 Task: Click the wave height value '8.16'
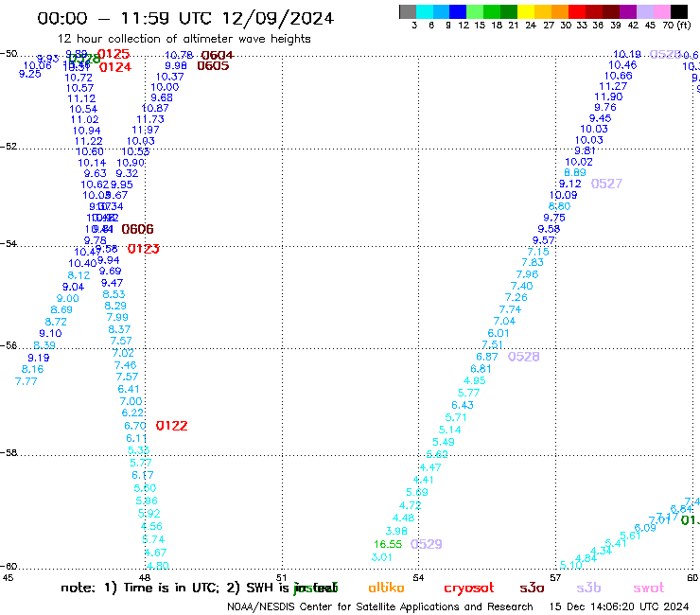coord(32,369)
